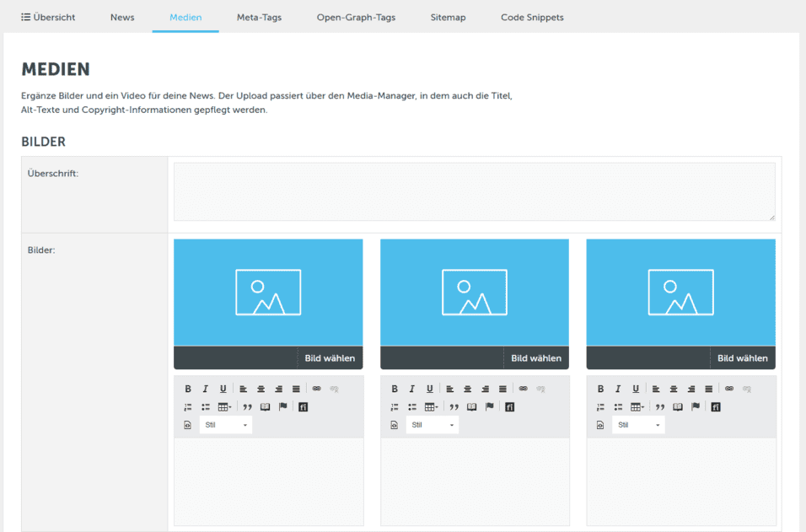
Task: Open the Stil dropdown in first editor
Action: click(226, 426)
